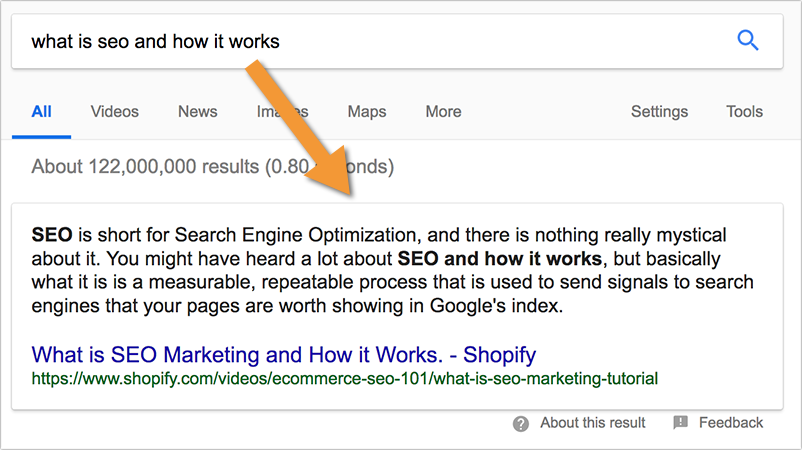Image resolution: width=802 pixels, height=450 pixels.
Task: Click the blue search magnifier icon
Action: pos(748,40)
